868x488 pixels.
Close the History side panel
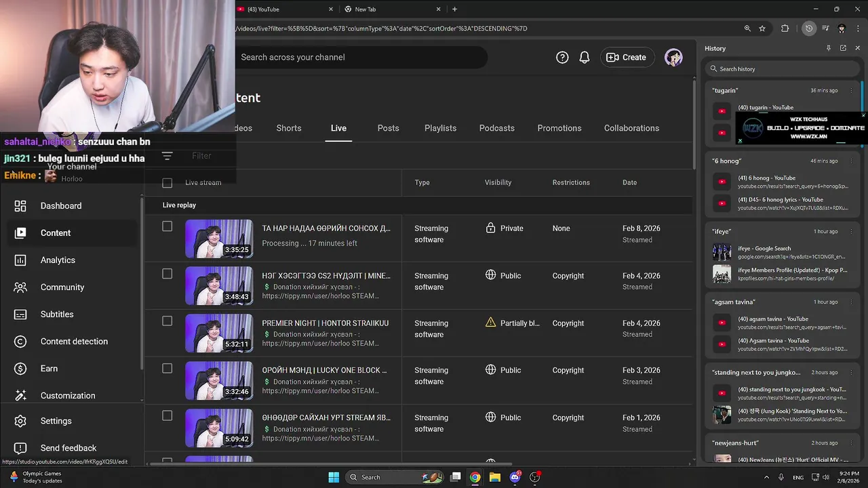(x=858, y=48)
